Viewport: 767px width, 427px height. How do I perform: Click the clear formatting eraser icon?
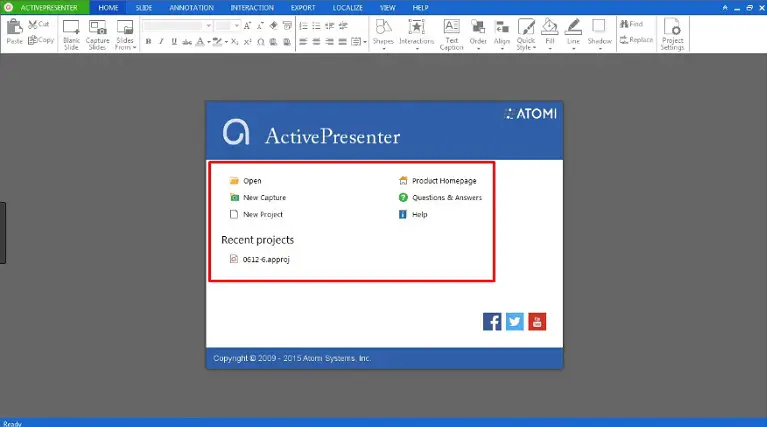tap(273, 25)
